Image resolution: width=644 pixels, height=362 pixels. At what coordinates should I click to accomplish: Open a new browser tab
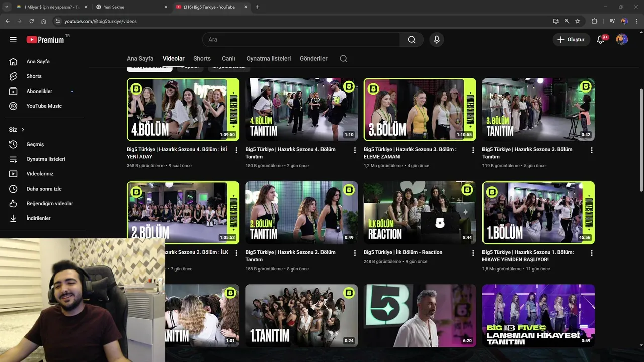pyautogui.click(x=258, y=7)
